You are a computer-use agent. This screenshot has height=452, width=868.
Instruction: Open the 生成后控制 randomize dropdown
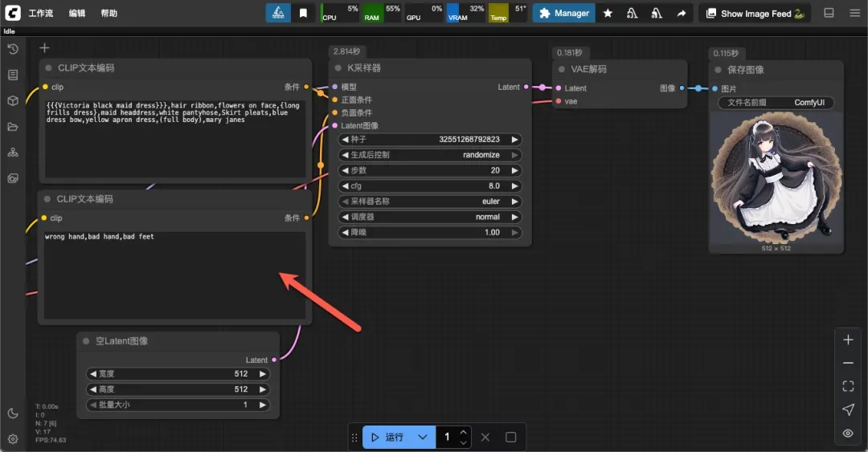pos(430,155)
